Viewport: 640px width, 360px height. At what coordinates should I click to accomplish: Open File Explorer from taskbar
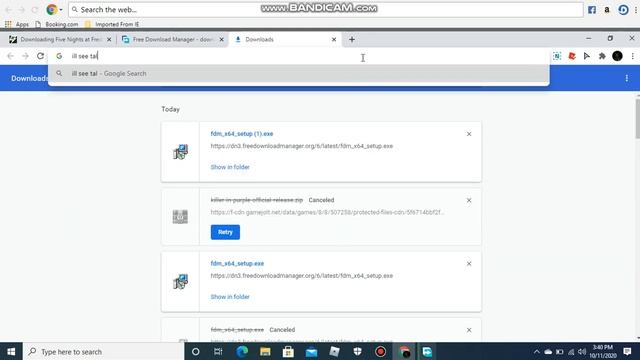265,351
